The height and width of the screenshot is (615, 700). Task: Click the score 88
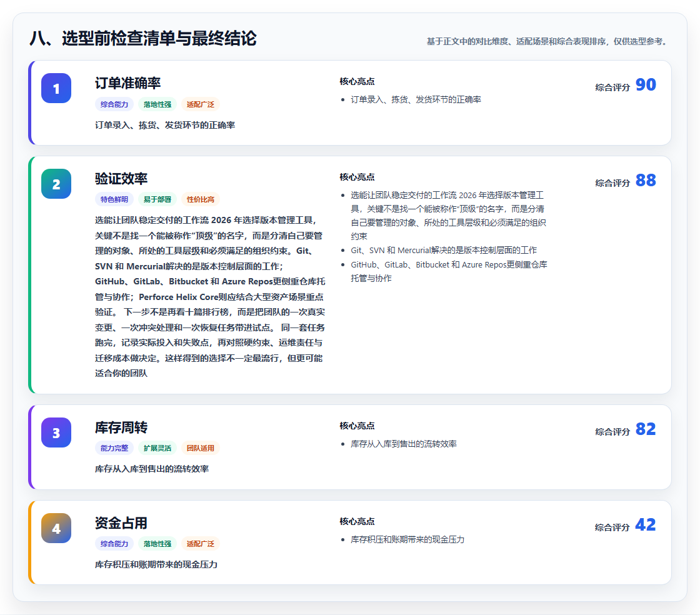(x=646, y=180)
